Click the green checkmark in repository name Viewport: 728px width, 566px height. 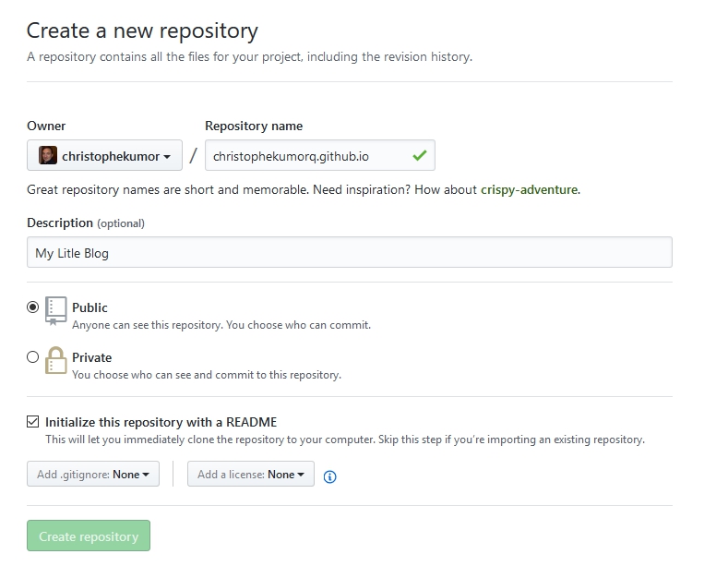(419, 155)
